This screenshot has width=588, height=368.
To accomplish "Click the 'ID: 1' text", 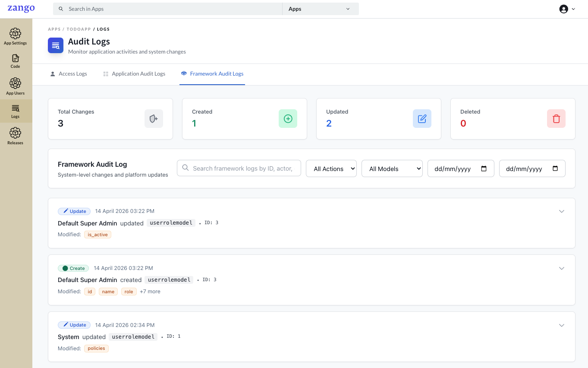I will tap(173, 336).
